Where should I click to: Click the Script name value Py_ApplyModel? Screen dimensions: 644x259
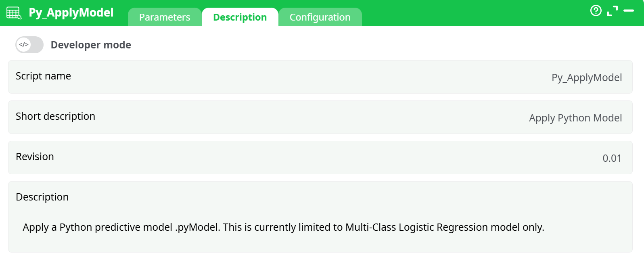tap(587, 77)
